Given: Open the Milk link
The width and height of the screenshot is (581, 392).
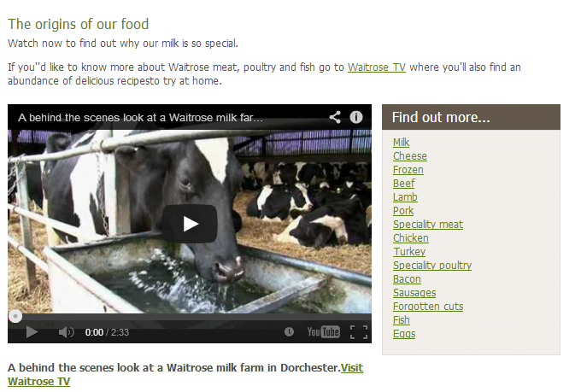Looking at the screenshot, I should click(x=401, y=143).
